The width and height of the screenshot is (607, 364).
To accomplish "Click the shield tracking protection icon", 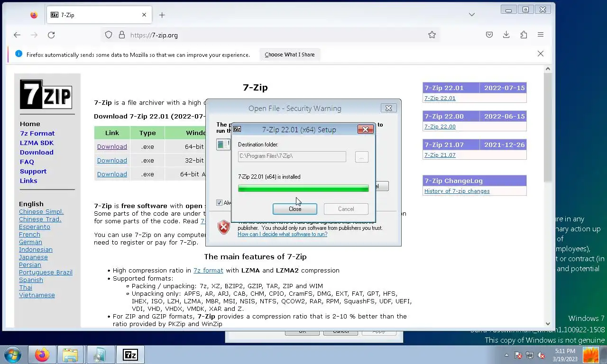I will pos(109,35).
